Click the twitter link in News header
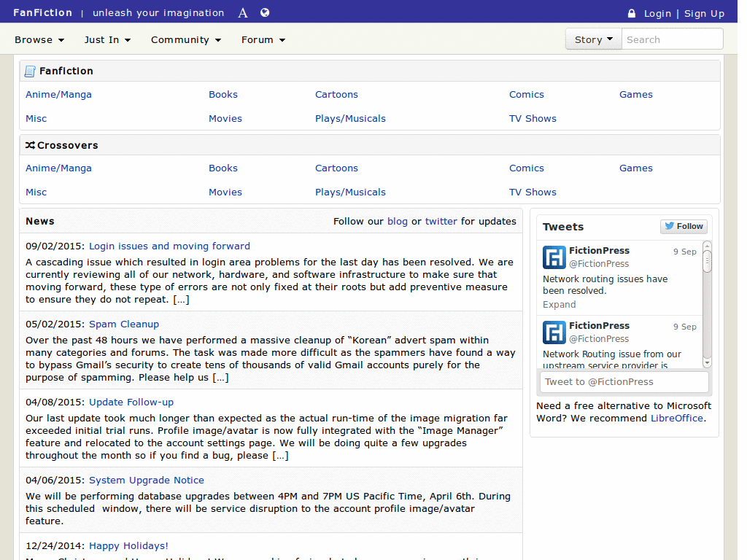Screen dimensions: 747x560 click(x=441, y=222)
